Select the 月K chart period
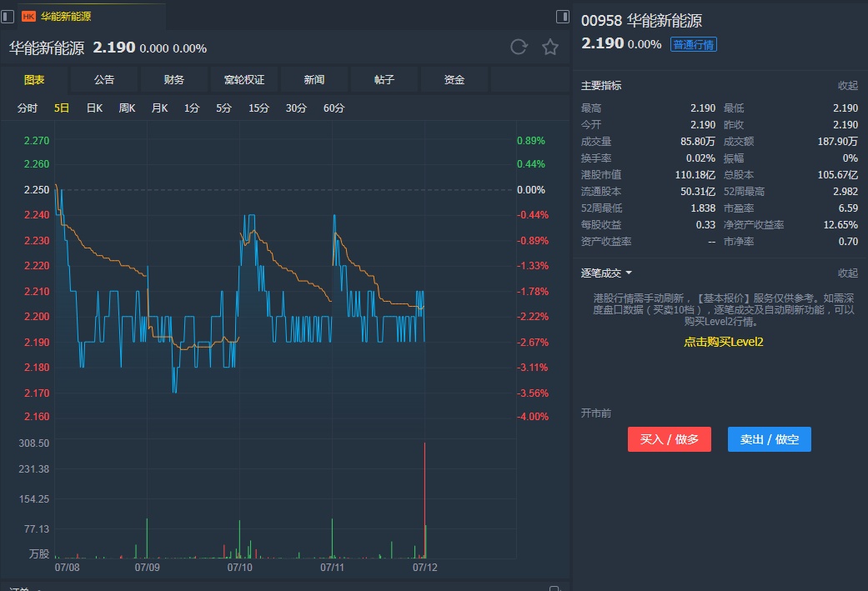 point(159,108)
